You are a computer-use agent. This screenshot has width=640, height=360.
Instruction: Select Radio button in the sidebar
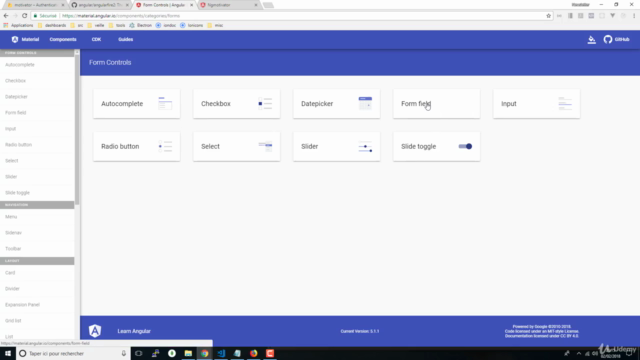tap(37, 144)
